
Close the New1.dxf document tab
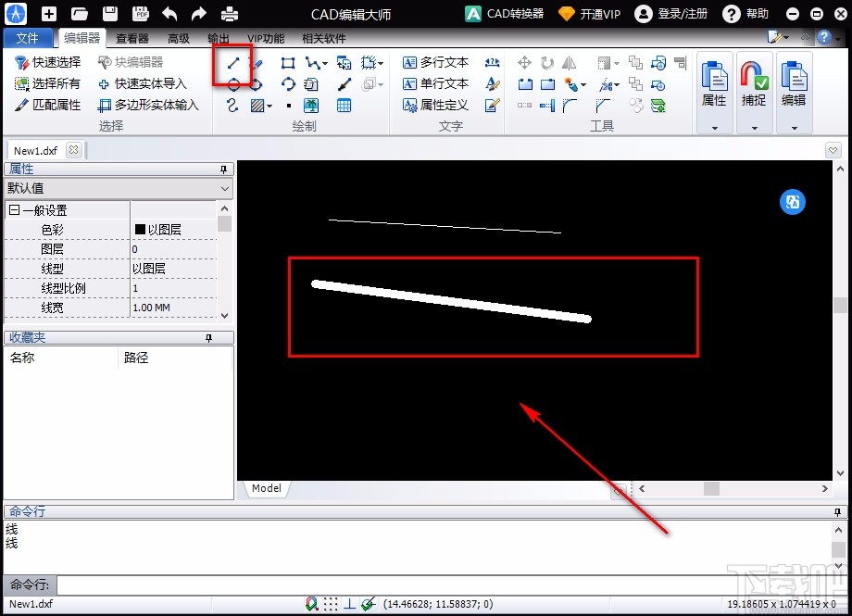pyautogui.click(x=73, y=149)
